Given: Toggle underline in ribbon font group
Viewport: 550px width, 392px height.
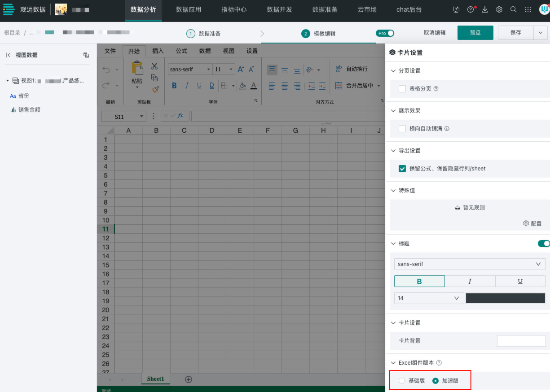Looking at the screenshot, I should (x=199, y=86).
